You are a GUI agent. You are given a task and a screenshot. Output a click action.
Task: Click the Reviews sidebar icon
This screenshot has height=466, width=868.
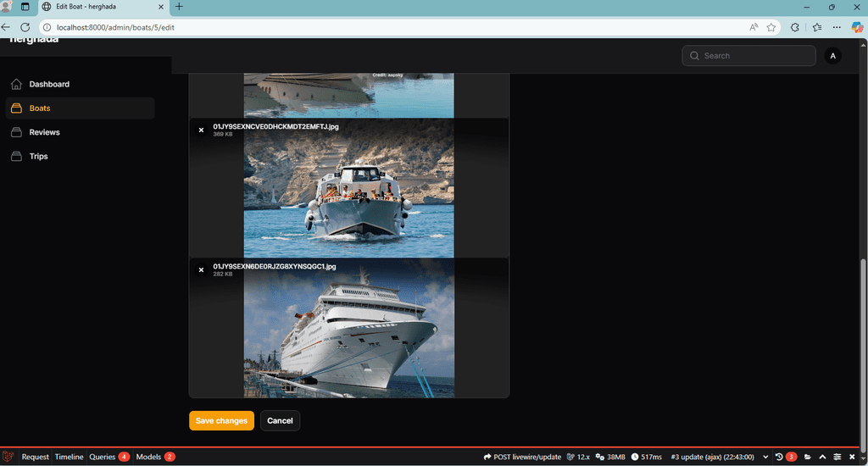(x=17, y=132)
